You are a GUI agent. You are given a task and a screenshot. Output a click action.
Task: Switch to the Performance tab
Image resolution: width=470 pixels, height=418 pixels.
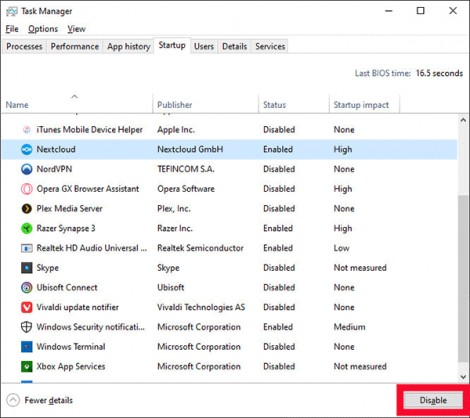click(75, 46)
